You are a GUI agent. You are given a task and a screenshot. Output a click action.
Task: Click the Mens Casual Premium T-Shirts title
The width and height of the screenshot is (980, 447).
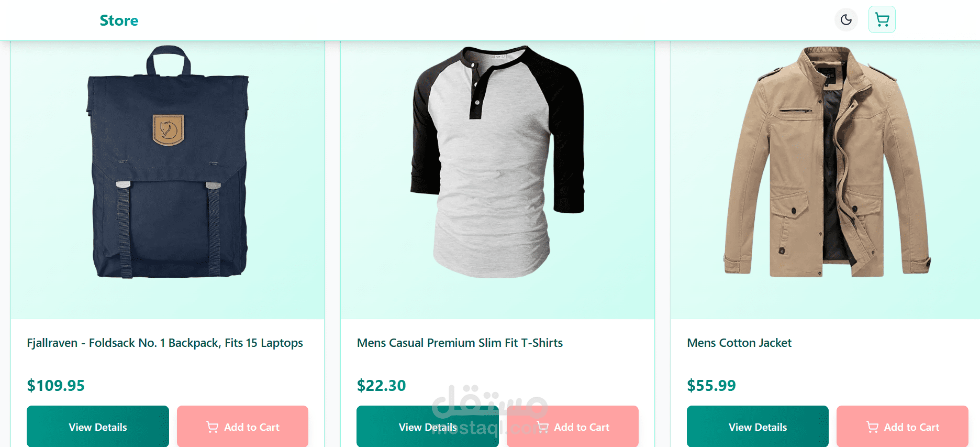(x=460, y=343)
